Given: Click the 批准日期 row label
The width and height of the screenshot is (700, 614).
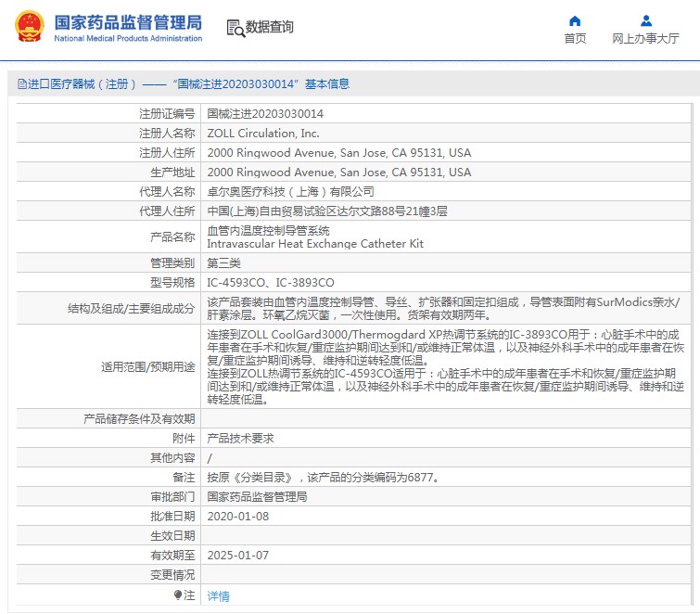Looking at the screenshot, I should tap(172, 517).
